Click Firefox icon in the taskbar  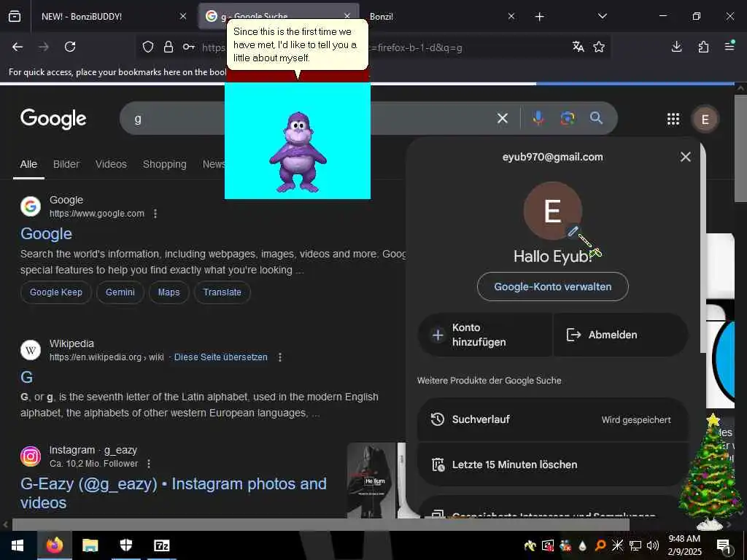click(54, 545)
